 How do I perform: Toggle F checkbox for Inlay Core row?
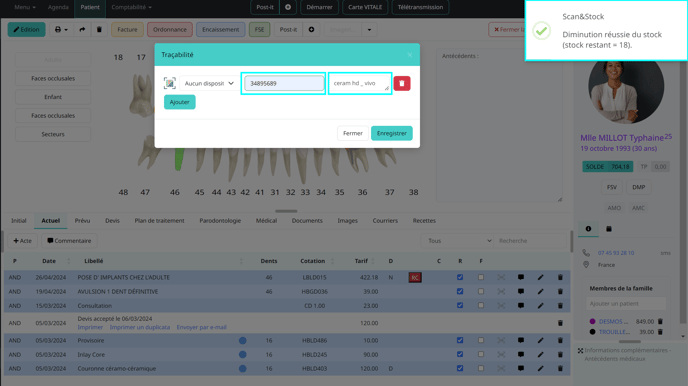coord(481,354)
